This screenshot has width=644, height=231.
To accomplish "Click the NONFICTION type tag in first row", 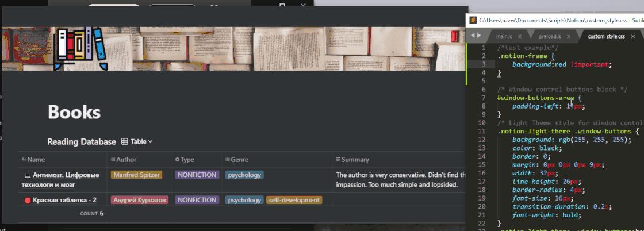I will pos(197,175).
